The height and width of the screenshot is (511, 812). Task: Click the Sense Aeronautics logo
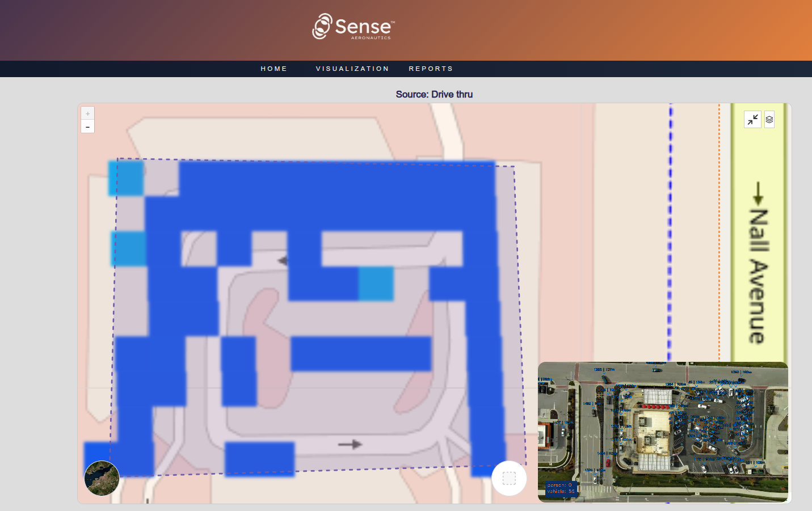pos(353,26)
